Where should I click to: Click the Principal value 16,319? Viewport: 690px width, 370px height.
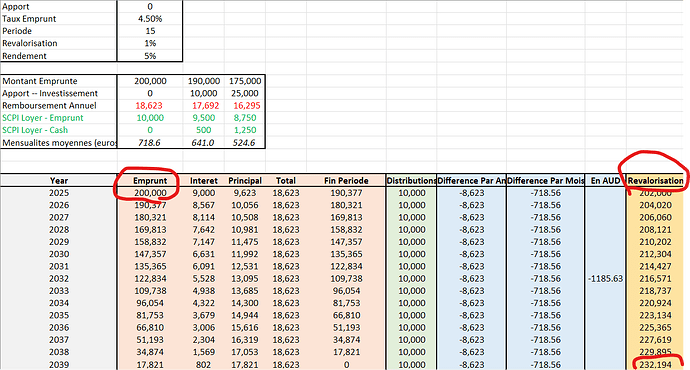245,340
